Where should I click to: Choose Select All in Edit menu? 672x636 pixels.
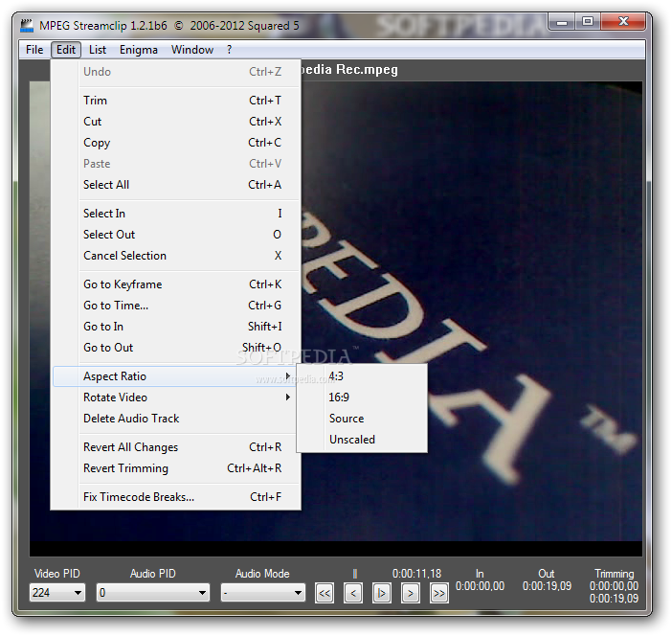click(175, 185)
